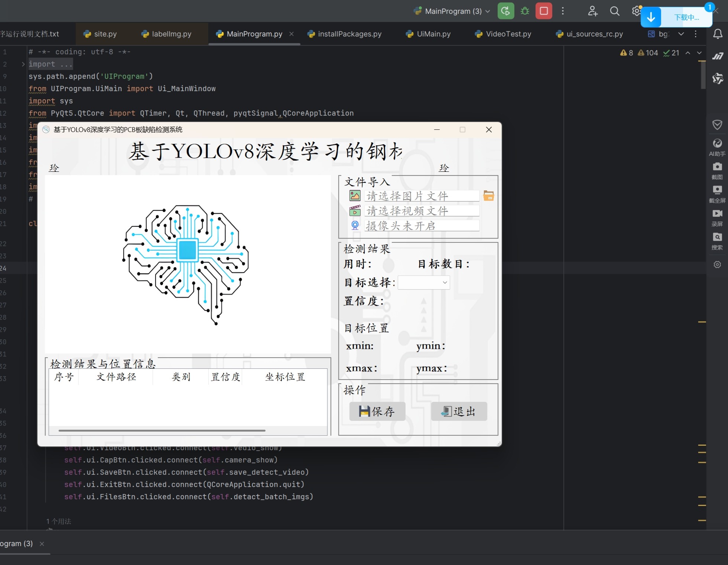Click the 退出 exit button
728x565 pixels.
click(459, 411)
